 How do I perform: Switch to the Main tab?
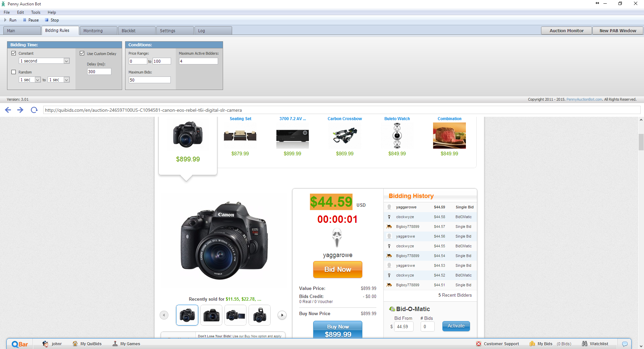click(22, 31)
